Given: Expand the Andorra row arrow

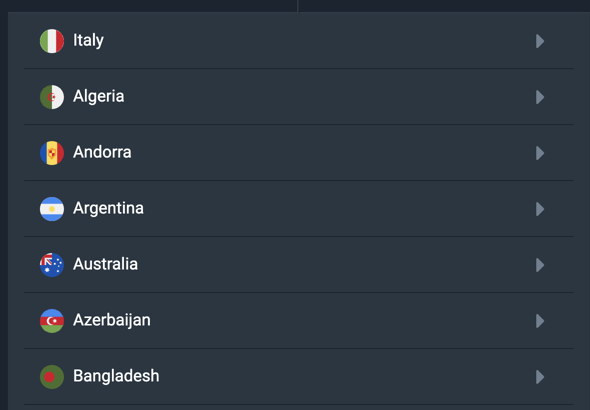Looking at the screenshot, I should (x=540, y=153).
